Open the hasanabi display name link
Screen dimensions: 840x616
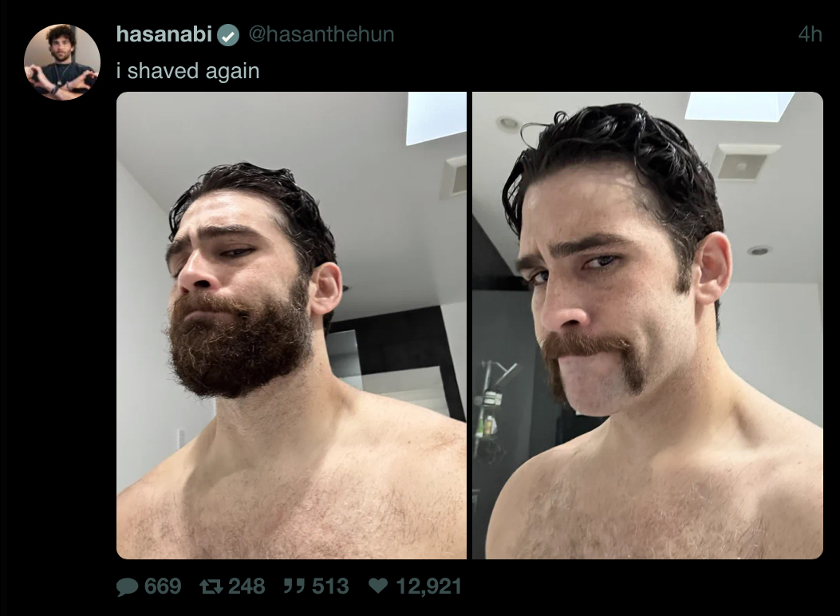point(164,34)
